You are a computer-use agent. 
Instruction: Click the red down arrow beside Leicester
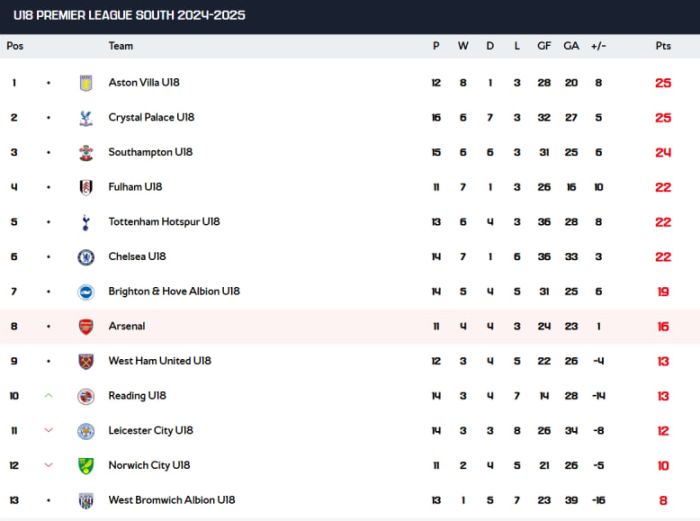click(49, 430)
